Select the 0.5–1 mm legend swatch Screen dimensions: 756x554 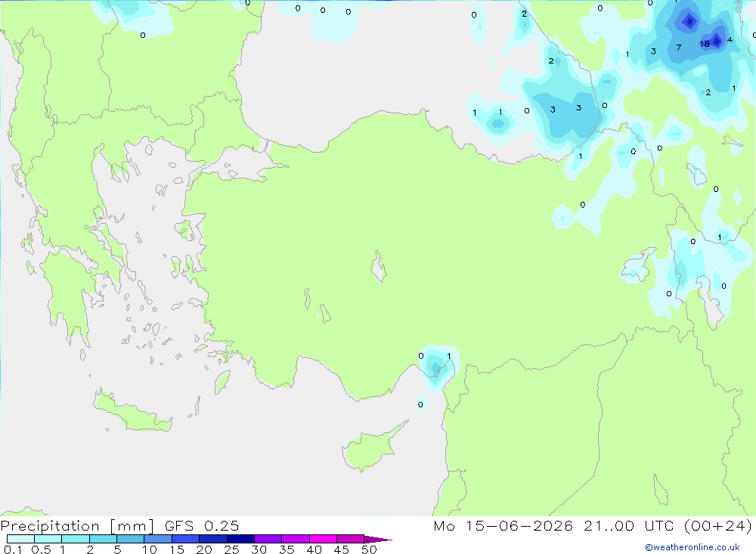point(48,539)
